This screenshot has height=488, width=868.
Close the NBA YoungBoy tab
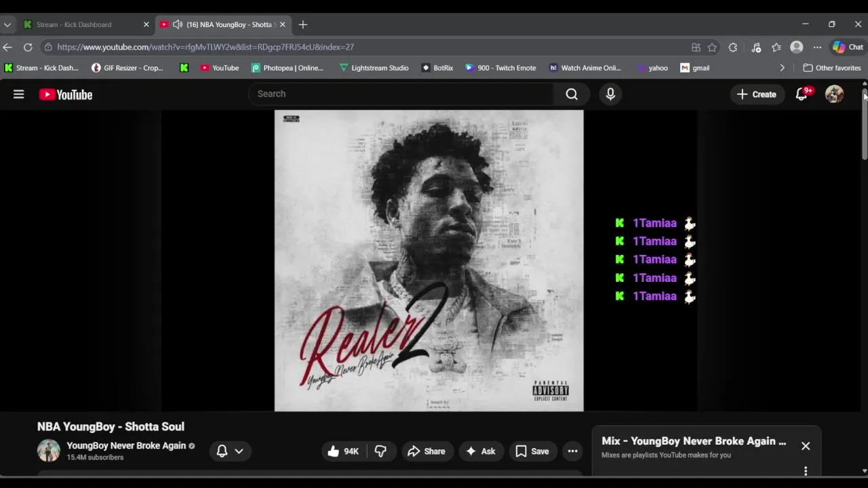[x=283, y=24]
